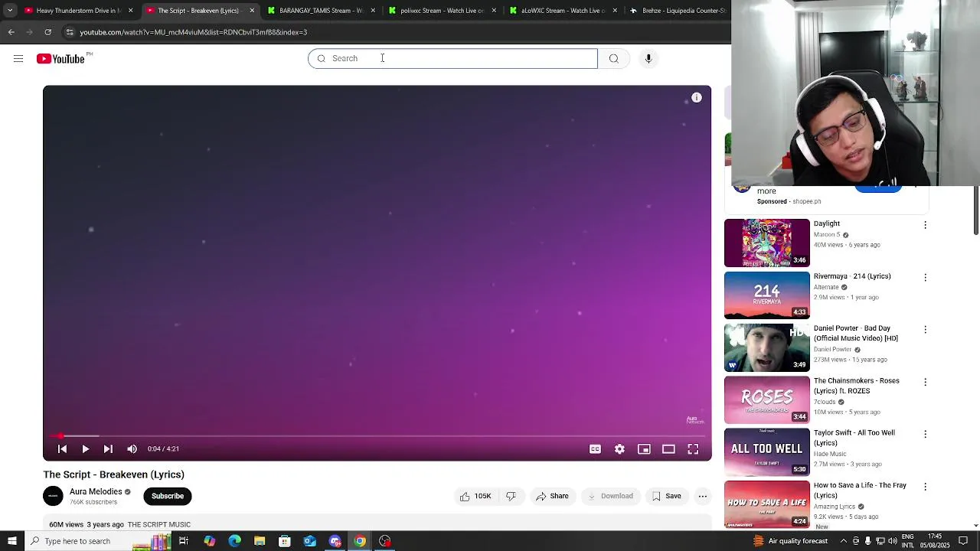
Task: Open the YouTube guide hamburger menu
Action: click(18, 59)
